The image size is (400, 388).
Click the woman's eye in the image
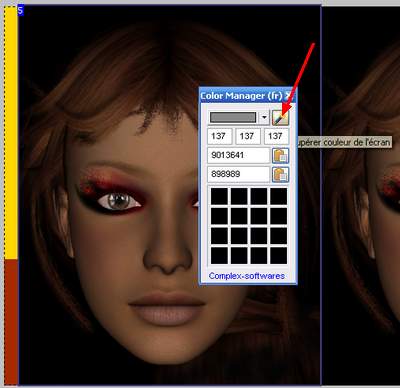click(118, 201)
